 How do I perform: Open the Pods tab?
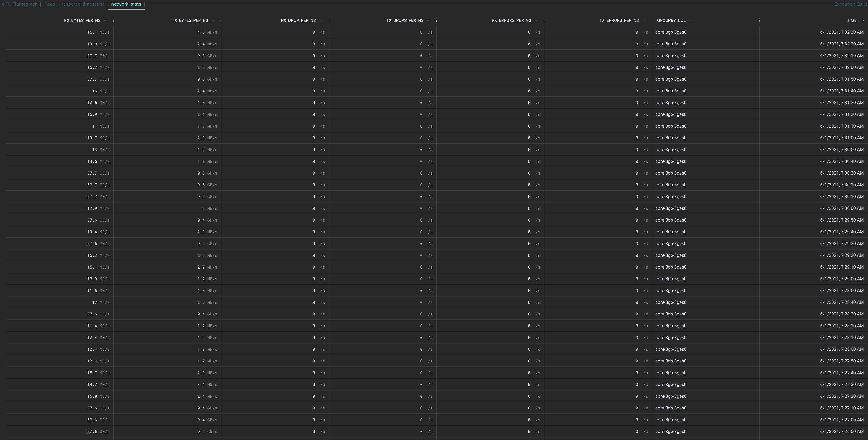pos(50,4)
